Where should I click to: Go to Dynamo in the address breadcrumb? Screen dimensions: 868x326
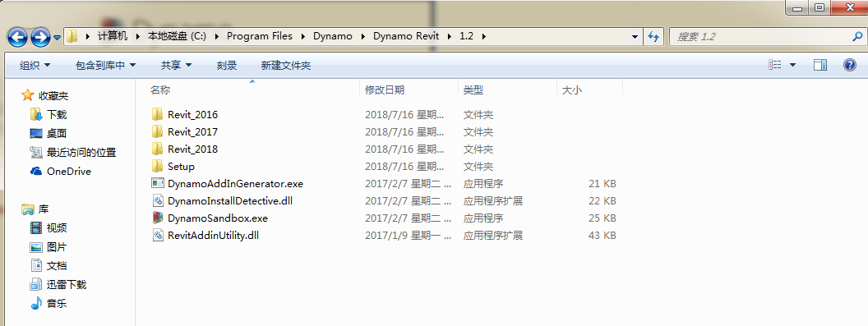(x=333, y=36)
